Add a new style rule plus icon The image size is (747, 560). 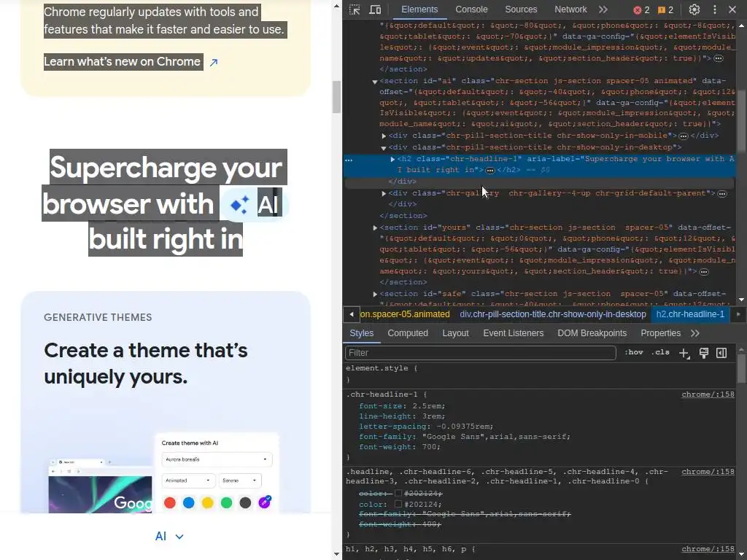coord(684,353)
